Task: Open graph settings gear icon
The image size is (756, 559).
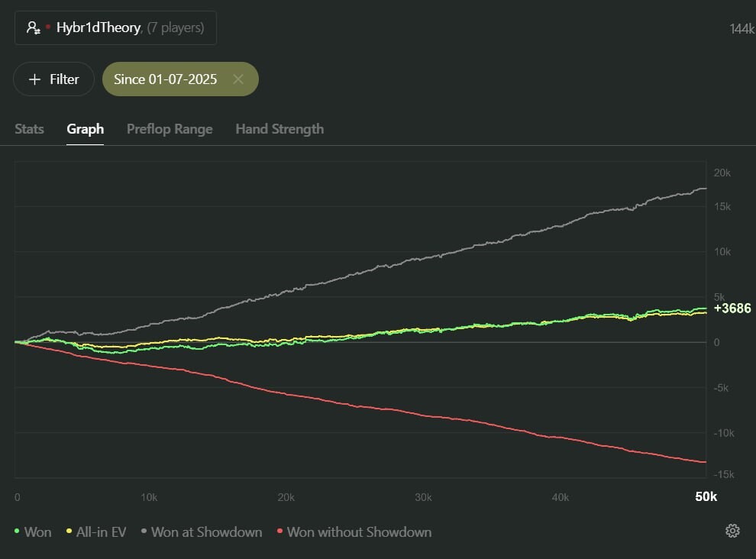Action: pyautogui.click(x=732, y=531)
